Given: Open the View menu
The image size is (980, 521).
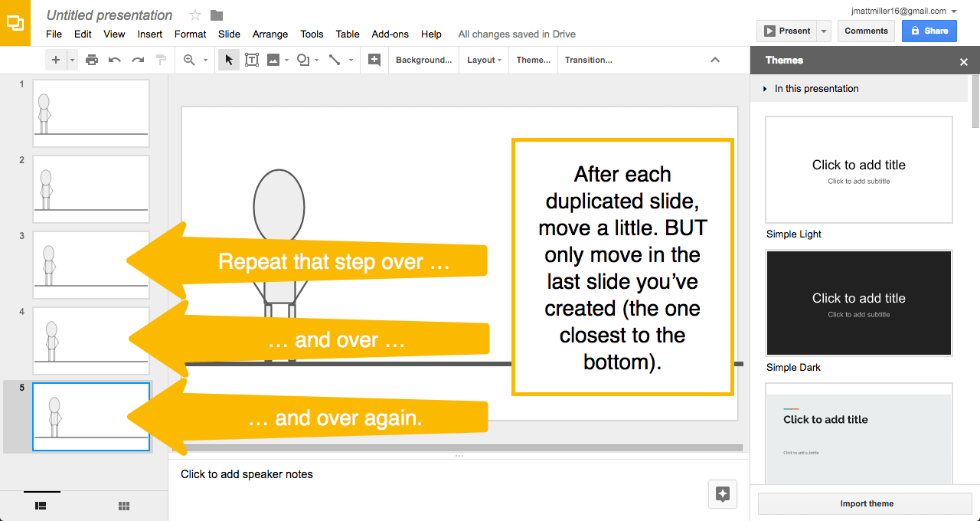Looking at the screenshot, I should coord(114,34).
